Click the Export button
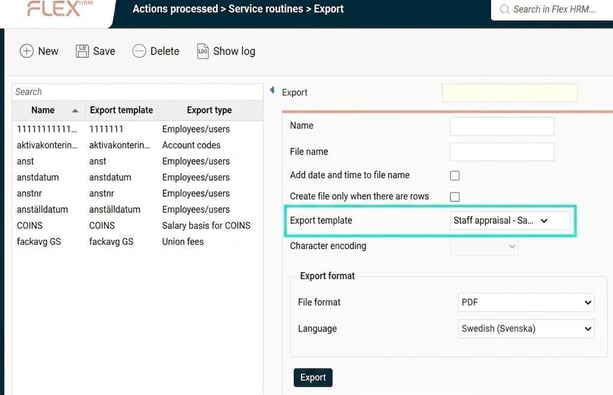 313,378
